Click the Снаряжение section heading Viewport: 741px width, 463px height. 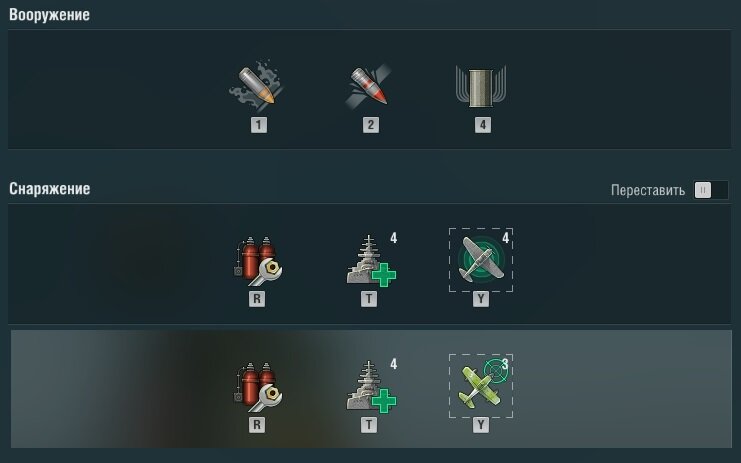[50, 189]
